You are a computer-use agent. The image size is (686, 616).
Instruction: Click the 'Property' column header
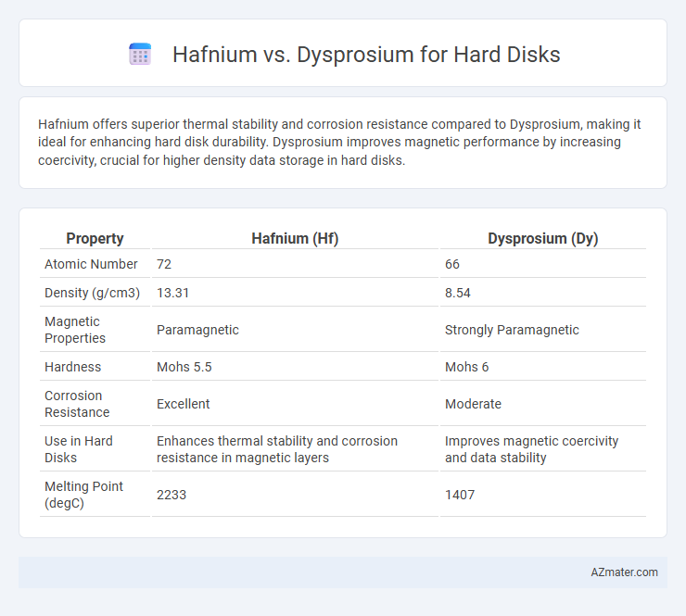pos(95,238)
